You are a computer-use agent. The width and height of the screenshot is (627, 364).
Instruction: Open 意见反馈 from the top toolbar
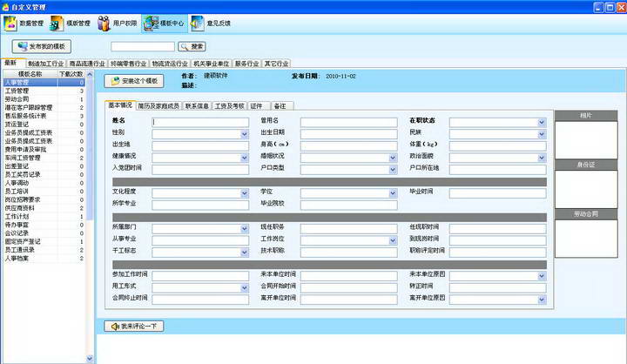211,24
